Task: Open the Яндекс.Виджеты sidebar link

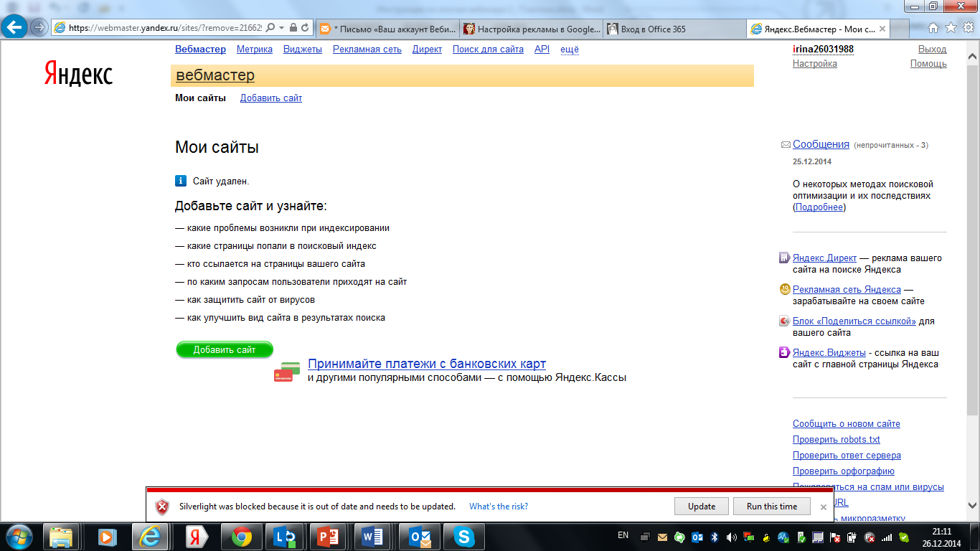Action: click(x=828, y=353)
